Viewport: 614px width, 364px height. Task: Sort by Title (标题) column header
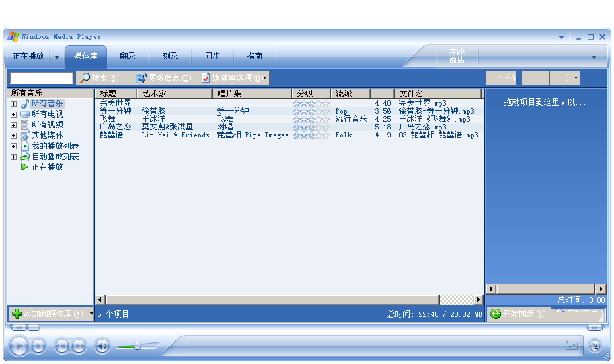pyautogui.click(x=116, y=94)
